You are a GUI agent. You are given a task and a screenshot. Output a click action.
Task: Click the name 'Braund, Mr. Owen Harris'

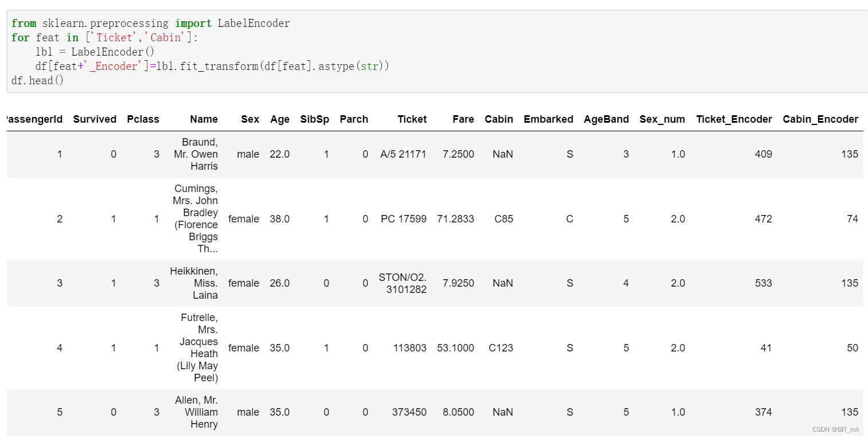196,154
